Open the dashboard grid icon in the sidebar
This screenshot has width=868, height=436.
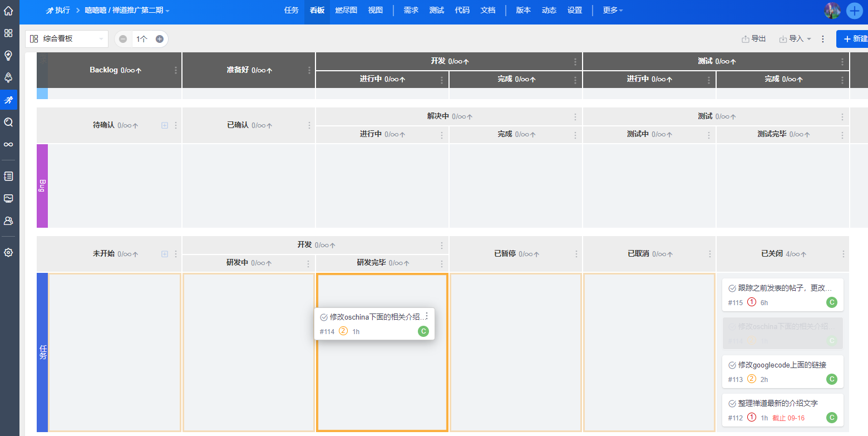(8, 33)
